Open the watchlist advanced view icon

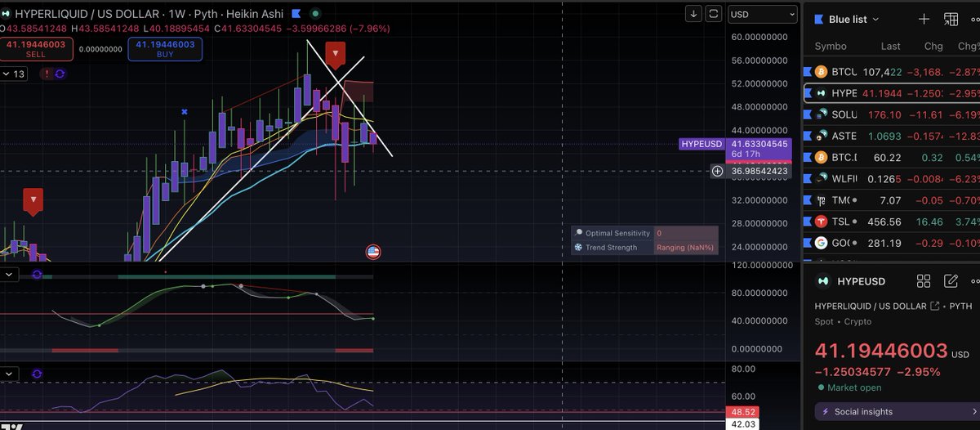click(951, 19)
